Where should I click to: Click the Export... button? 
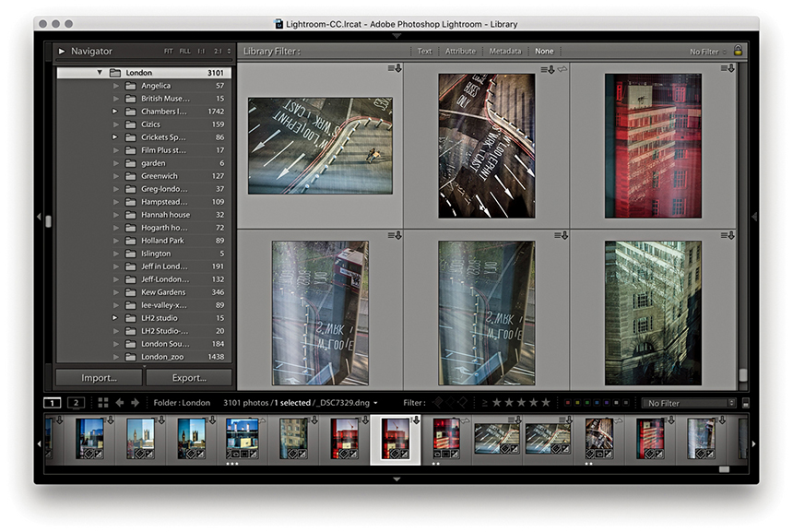(x=188, y=378)
